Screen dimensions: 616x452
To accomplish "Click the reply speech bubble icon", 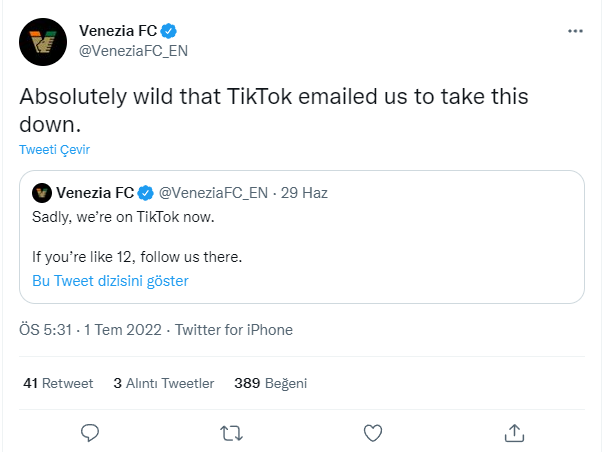I will pos(89,433).
